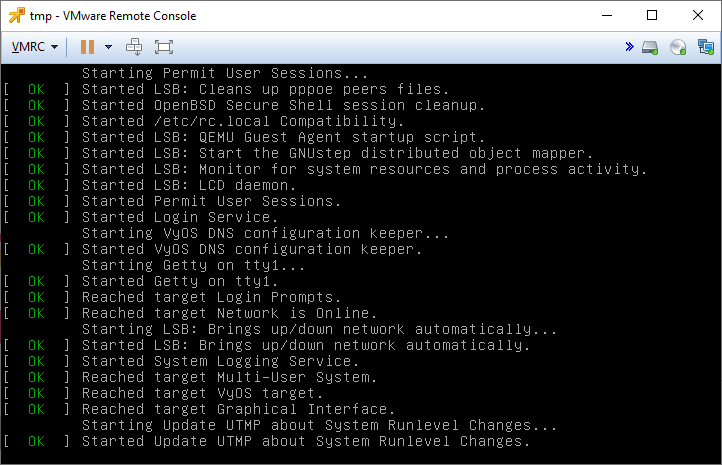Enter full screen mode
This screenshot has height=465, width=722.
pos(164,47)
